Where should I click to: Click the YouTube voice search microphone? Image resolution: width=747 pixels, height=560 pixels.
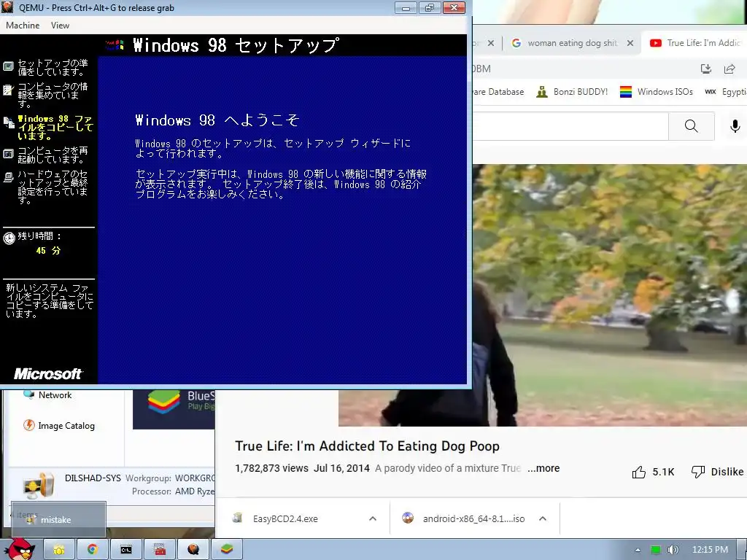point(735,126)
